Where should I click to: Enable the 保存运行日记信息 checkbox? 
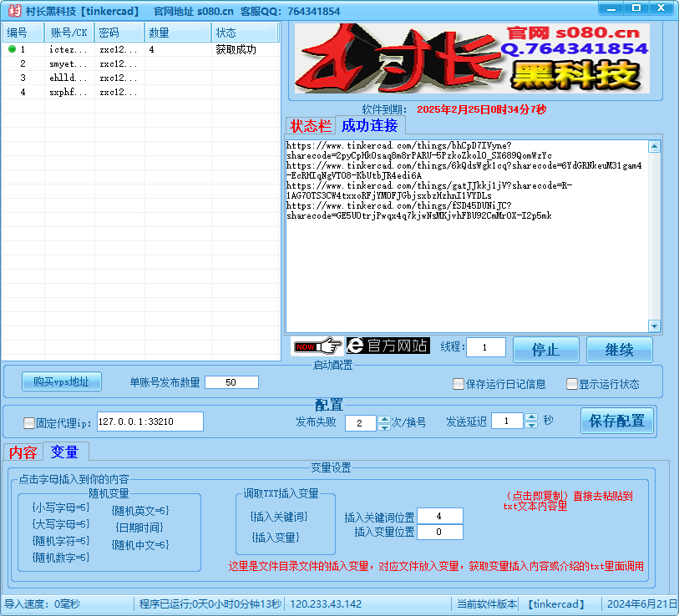tap(458, 383)
